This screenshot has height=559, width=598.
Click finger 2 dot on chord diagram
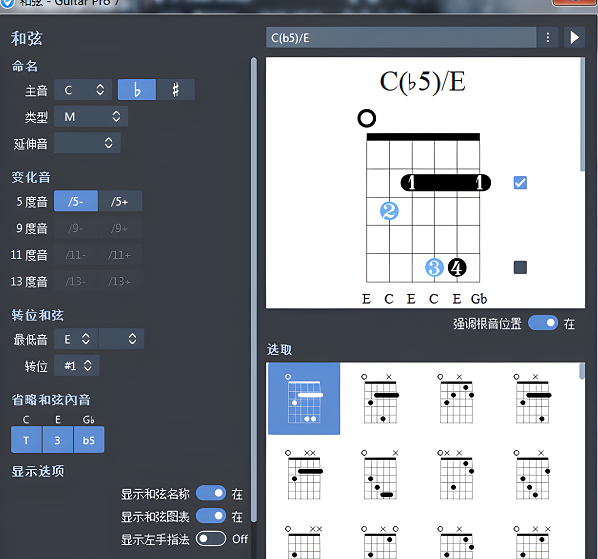pos(389,211)
